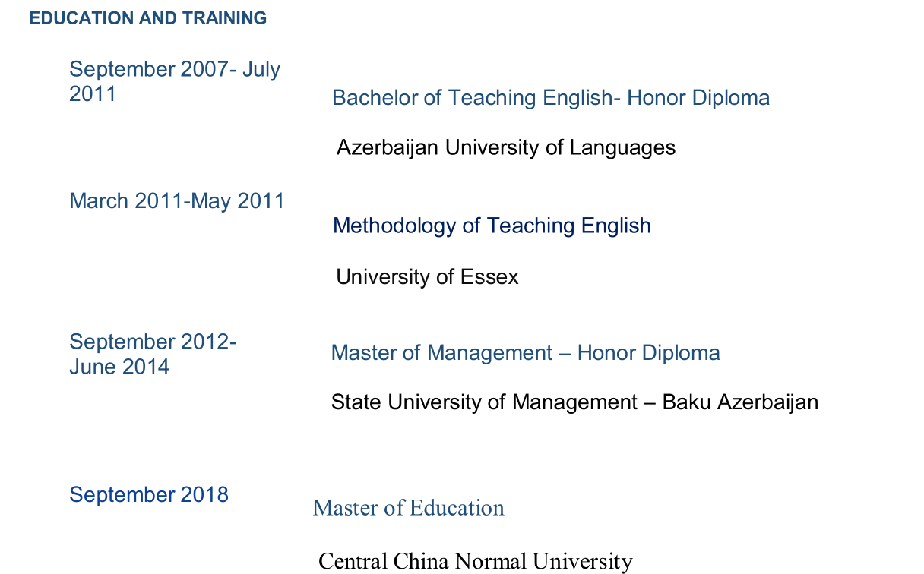
Task: Select the Bachelor of Teaching English title
Action: point(551,98)
